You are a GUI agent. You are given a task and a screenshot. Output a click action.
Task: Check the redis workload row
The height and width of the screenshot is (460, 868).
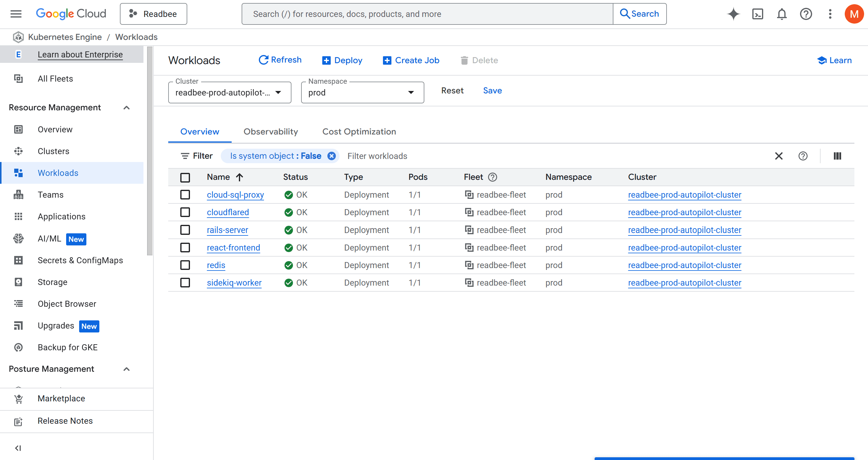click(x=185, y=265)
